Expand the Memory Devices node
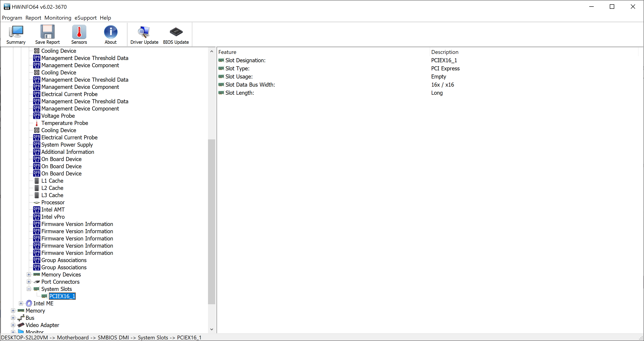 pos(29,274)
